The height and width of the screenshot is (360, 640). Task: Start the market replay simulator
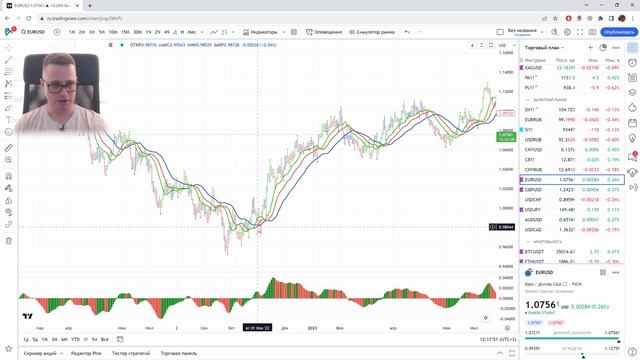tap(372, 32)
